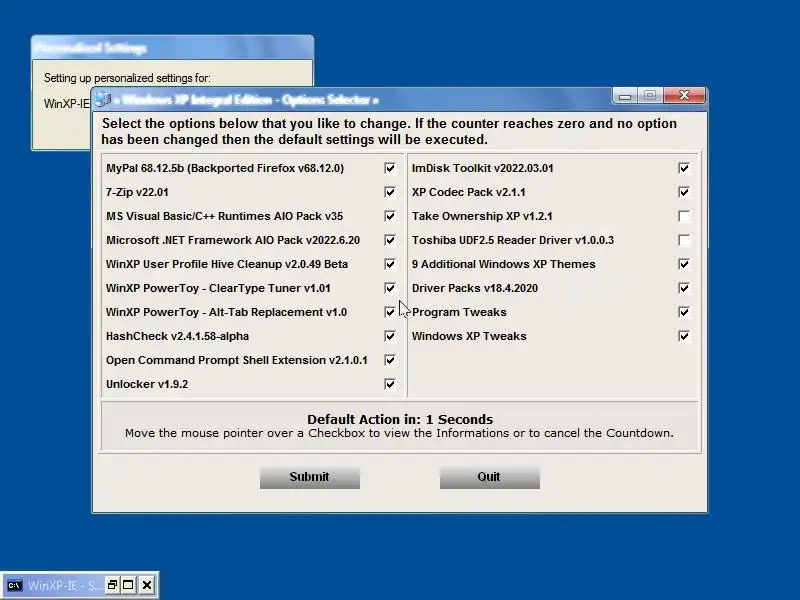The height and width of the screenshot is (600, 800).
Task: Toggle HashCheck v2.4.1.58-alpha checkbox
Action: point(390,336)
